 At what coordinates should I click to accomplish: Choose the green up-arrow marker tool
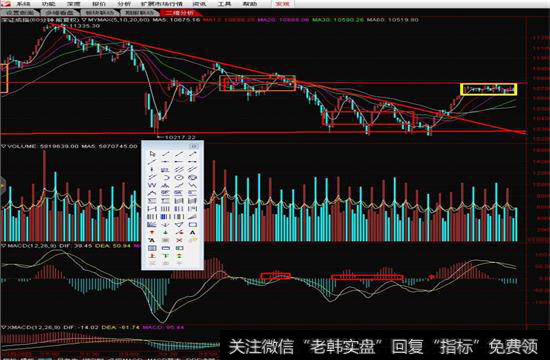(x=166, y=232)
